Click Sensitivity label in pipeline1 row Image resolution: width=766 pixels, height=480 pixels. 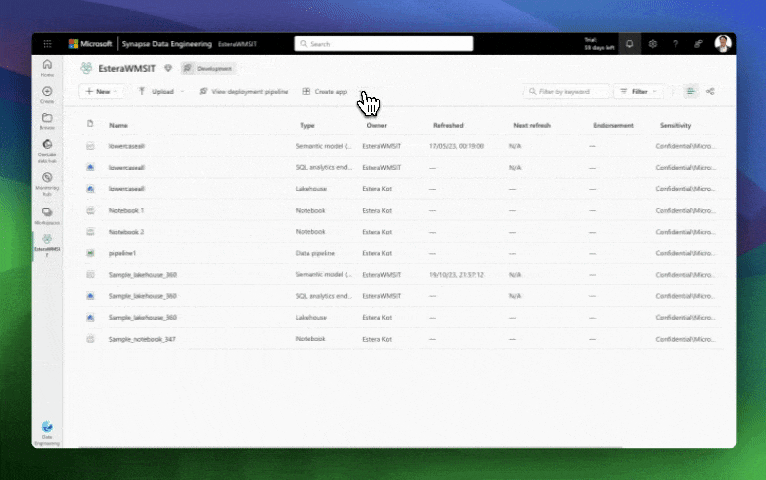point(685,253)
